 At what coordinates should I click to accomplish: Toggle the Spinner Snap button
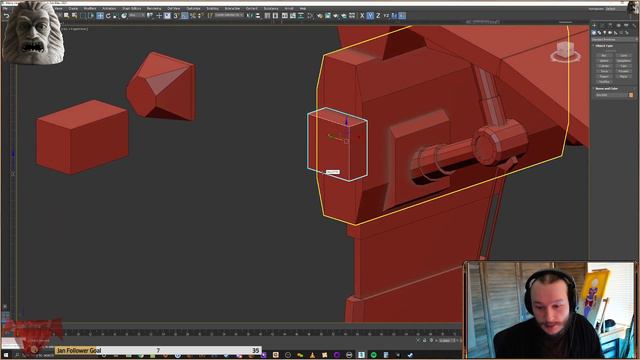(x=200, y=16)
